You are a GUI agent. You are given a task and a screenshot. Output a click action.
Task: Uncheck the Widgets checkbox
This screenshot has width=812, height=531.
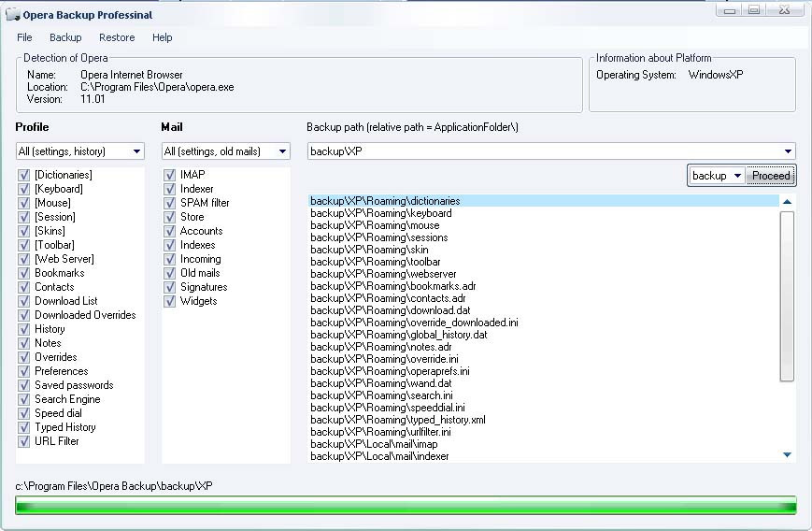click(169, 300)
